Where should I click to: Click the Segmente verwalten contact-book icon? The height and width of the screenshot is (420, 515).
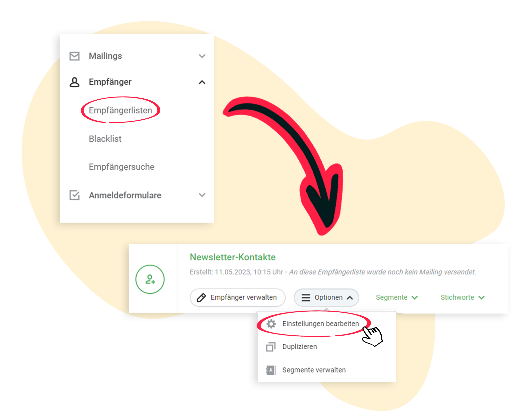pos(271,370)
